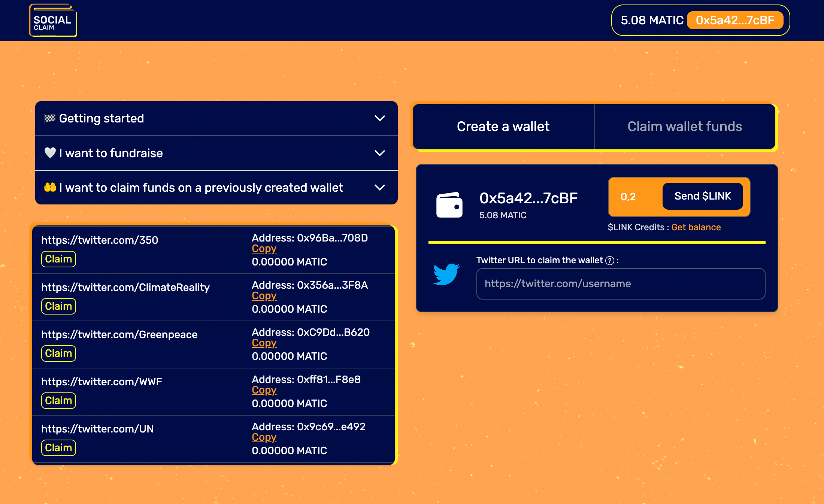Click the Twitter URL input field
Image resolution: width=824 pixels, height=504 pixels.
[x=620, y=284]
